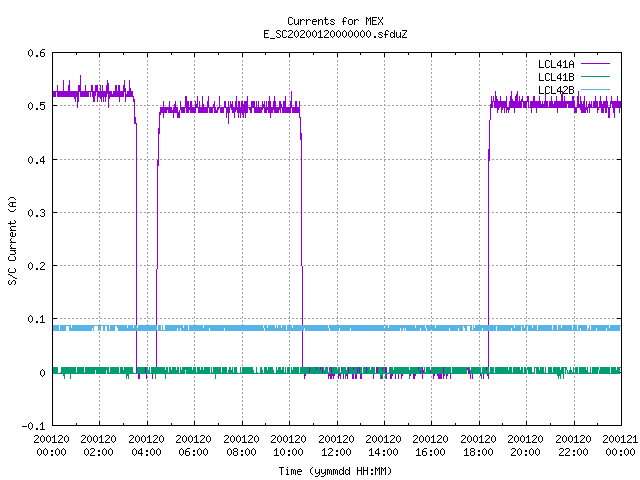Click the x-axis tick '200120 12:00'
The height and width of the screenshot is (480, 640).
(x=336, y=446)
